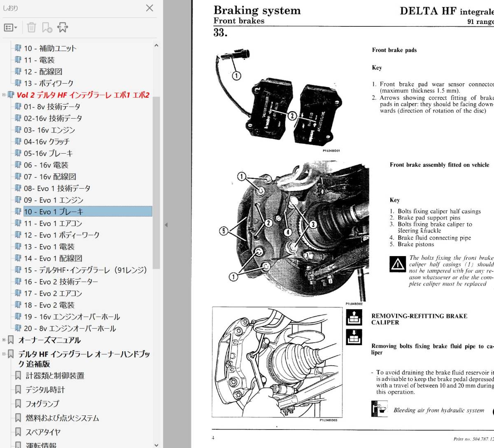Go to 14 - Evo 1 配線図
494x448 pixels.
click(53, 259)
